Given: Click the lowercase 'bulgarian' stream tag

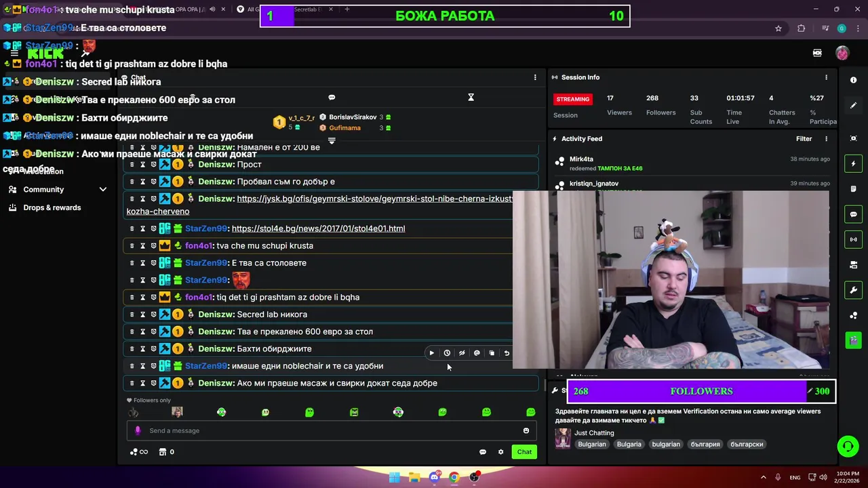Looking at the screenshot, I should (666, 445).
